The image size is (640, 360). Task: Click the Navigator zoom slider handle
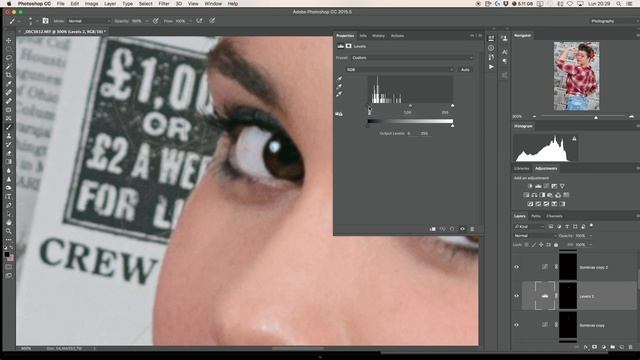click(596, 118)
